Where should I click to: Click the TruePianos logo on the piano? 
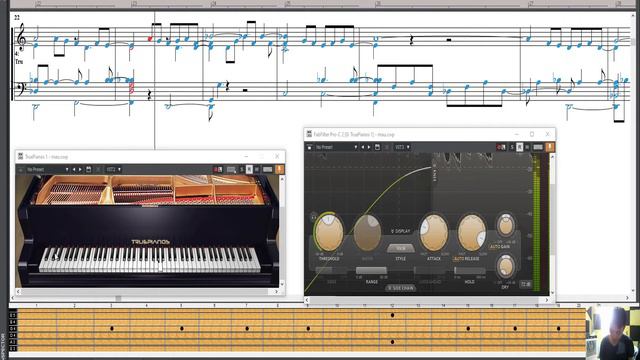[150, 242]
